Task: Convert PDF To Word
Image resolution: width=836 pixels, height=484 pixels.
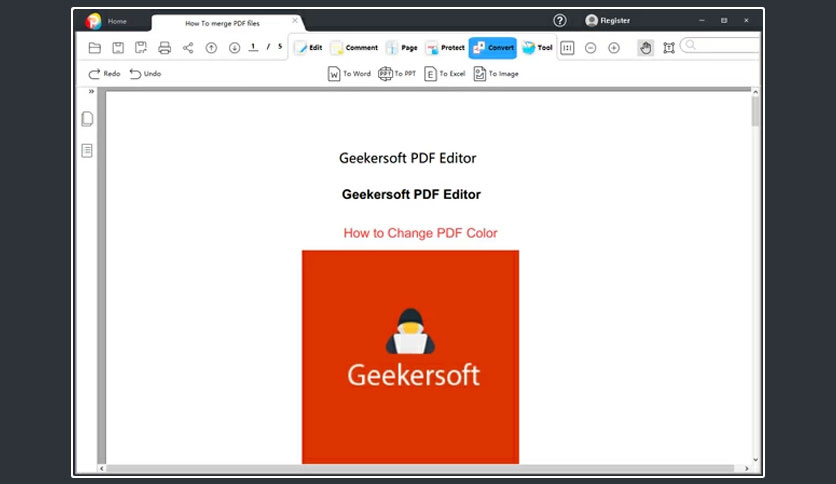Action: point(349,74)
